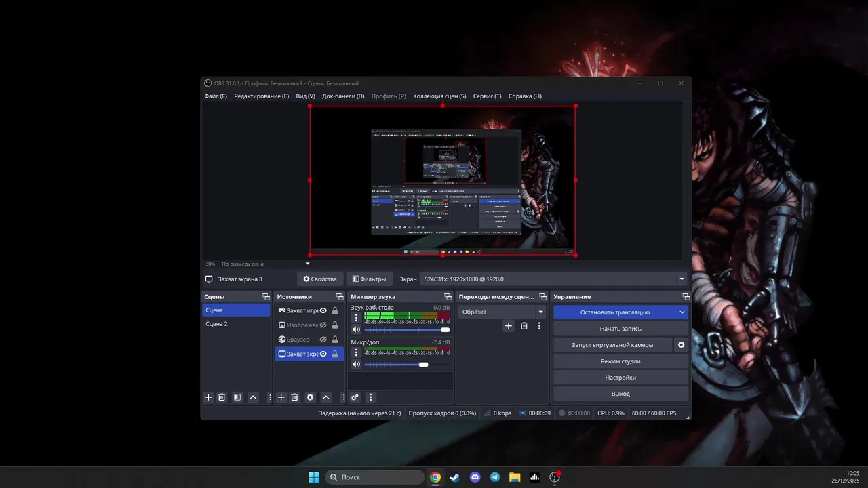Viewport: 868px width, 488px height.
Task: Lock the Захват экрана source
Action: coord(335,354)
